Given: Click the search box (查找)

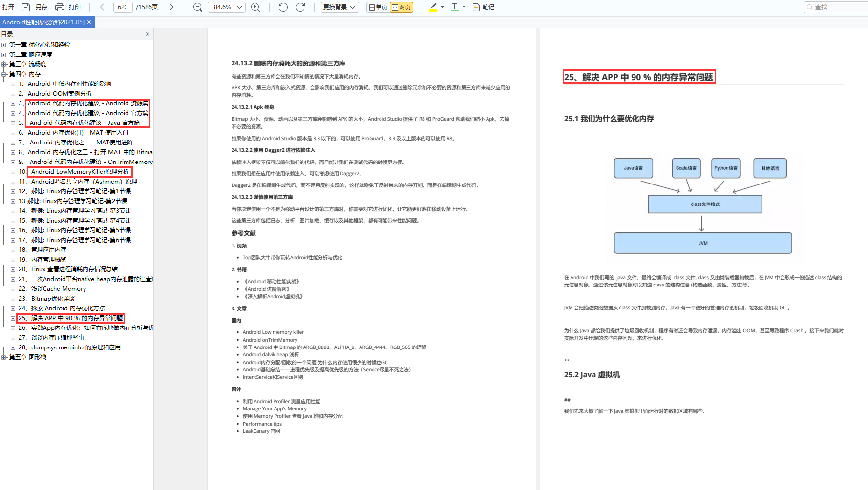Looking at the screenshot, I should [x=836, y=7].
